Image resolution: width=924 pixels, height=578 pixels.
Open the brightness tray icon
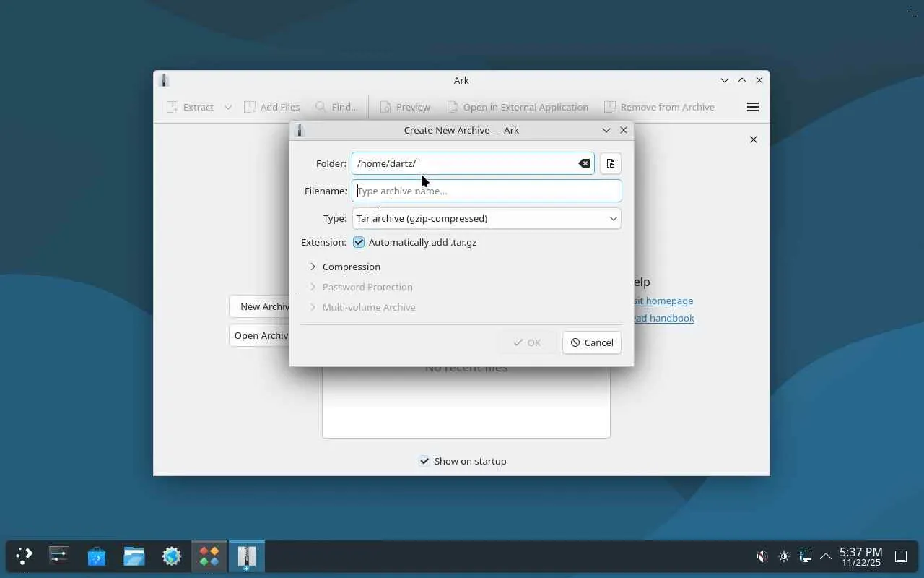click(784, 556)
